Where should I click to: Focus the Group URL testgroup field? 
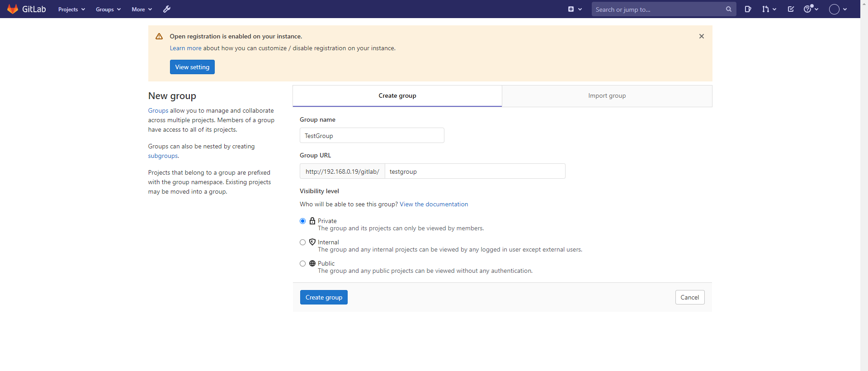tap(475, 171)
